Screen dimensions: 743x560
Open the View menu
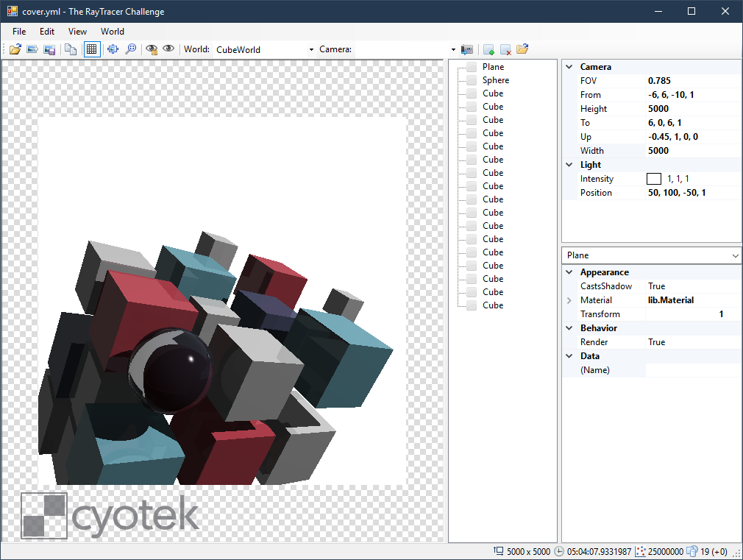click(77, 32)
